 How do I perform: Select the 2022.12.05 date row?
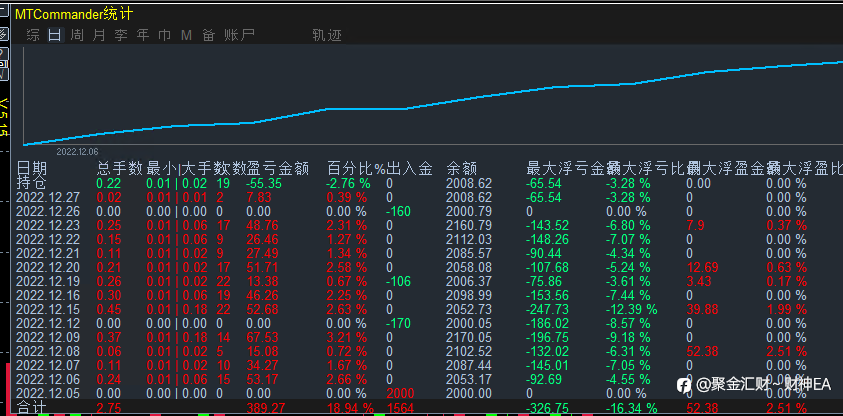click(48, 393)
